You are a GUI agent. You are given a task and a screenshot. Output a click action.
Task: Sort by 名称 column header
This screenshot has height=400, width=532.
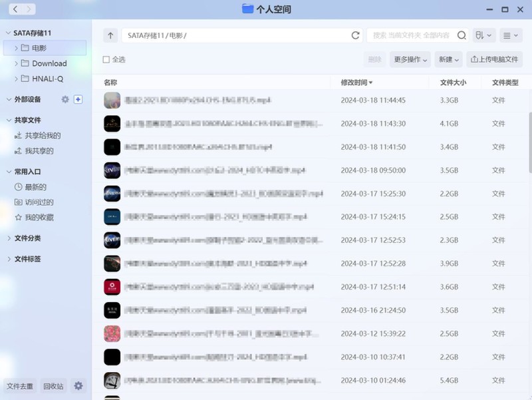[x=110, y=83]
